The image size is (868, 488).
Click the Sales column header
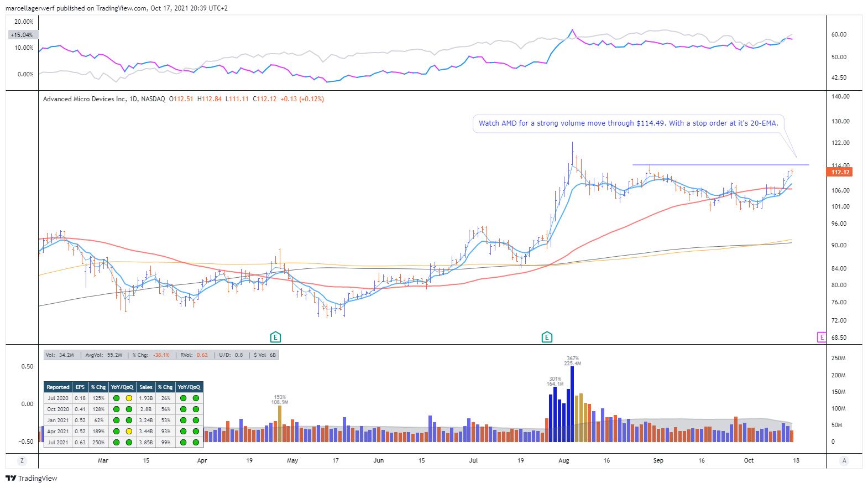[x=146, y=387]
